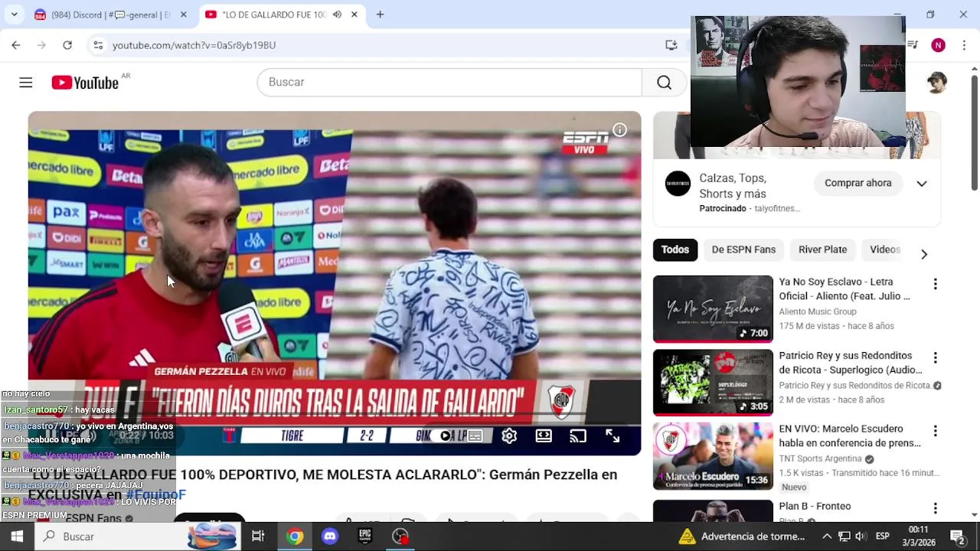Open the tab search dropdown arrow
The image size is (980, 551).
click(x=14, y=15)
